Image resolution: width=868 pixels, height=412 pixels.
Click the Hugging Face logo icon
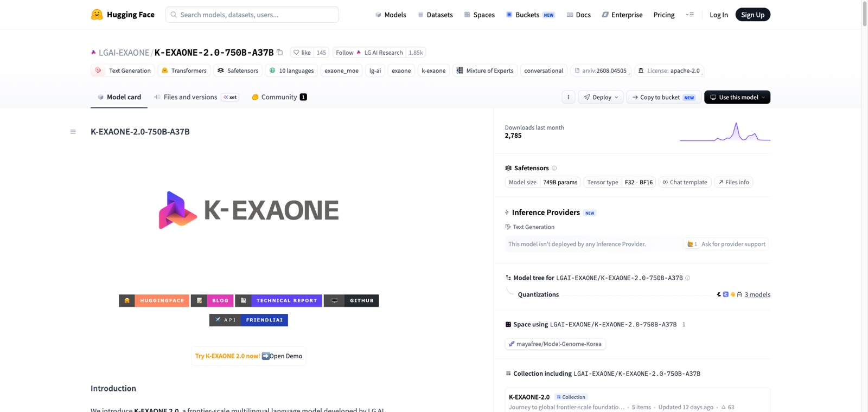click(97, 15)
